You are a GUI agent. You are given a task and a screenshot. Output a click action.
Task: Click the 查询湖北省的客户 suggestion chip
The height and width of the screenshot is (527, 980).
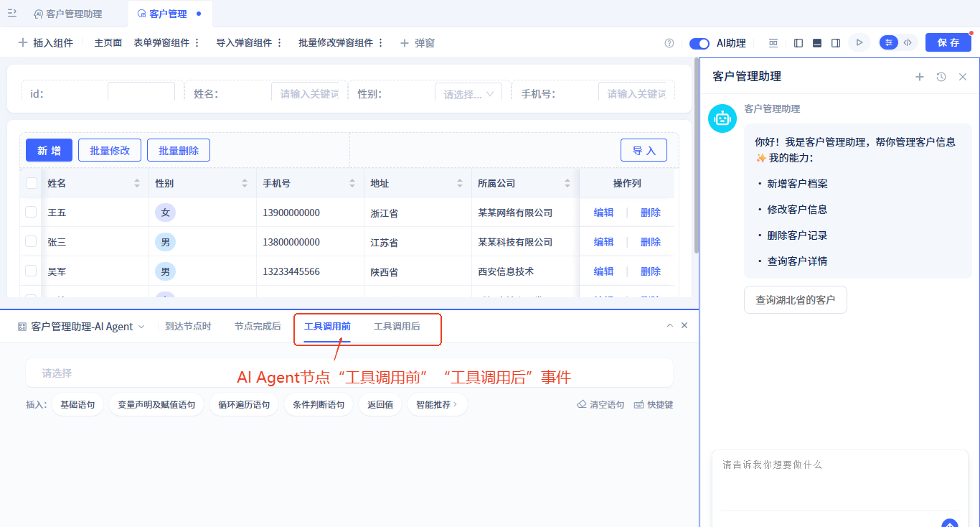coord(796,299)
